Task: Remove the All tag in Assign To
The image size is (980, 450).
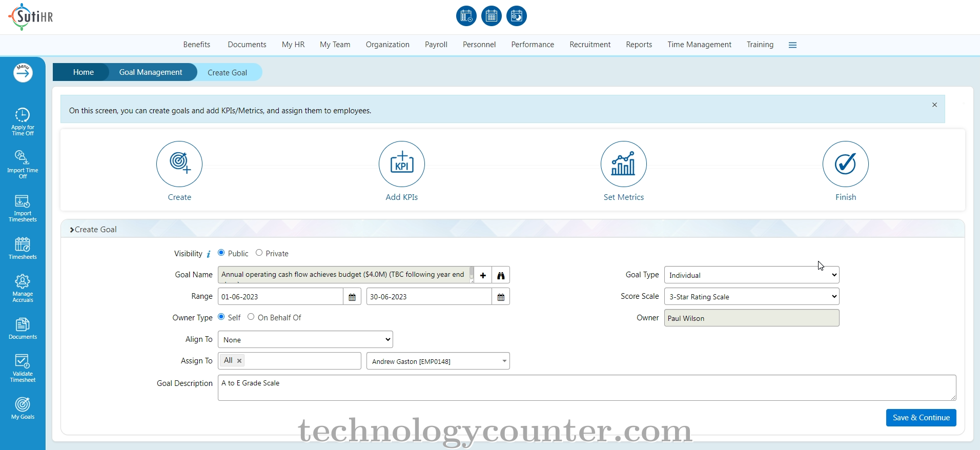Action: [239, 361]
